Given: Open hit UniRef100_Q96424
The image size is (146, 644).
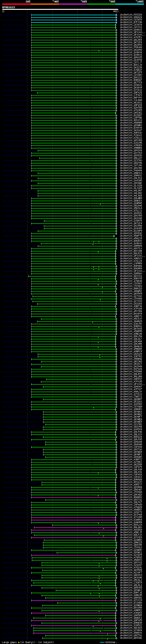Looking at the screenshot, I should click(x=131, y=17).
